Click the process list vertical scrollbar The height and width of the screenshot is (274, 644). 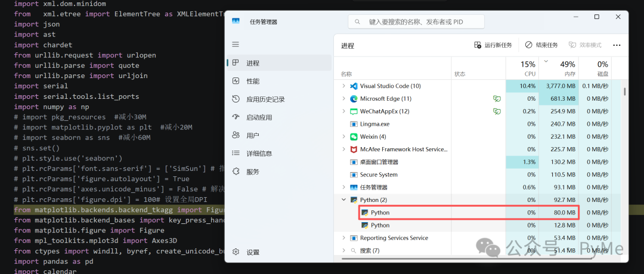tap(625, 91)
